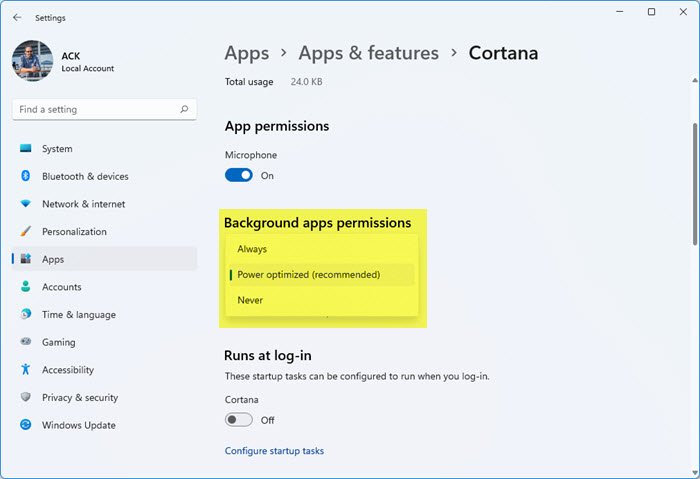Open the Configure startup tasks link
The height and width of the screenshot is (479, 700).
click(x=274, y=451)
